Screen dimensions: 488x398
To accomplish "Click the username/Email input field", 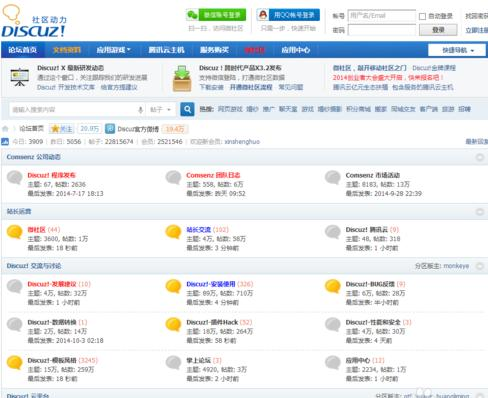I will click(x=382, y=16).
